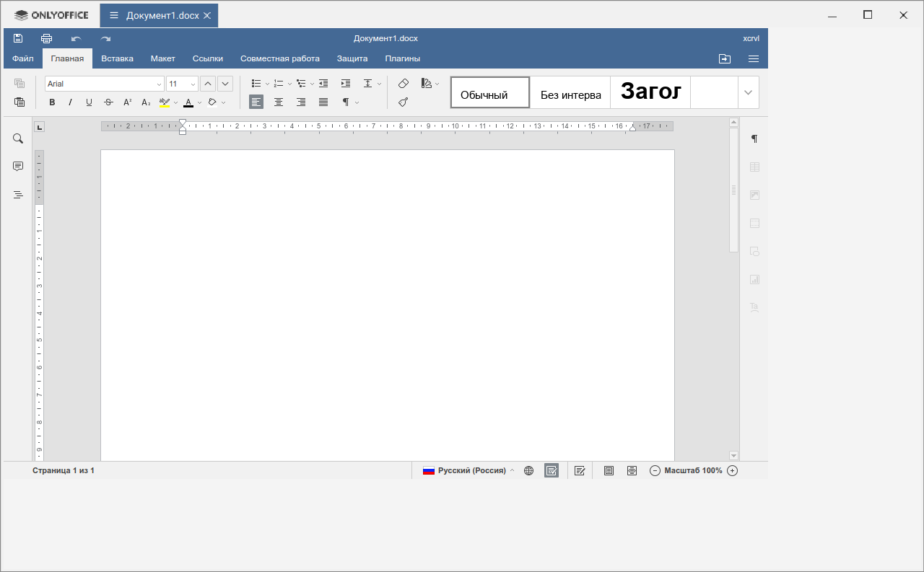Toggle superscript formatting
Viewport: 924px width, 572px height.
point(127,102)
